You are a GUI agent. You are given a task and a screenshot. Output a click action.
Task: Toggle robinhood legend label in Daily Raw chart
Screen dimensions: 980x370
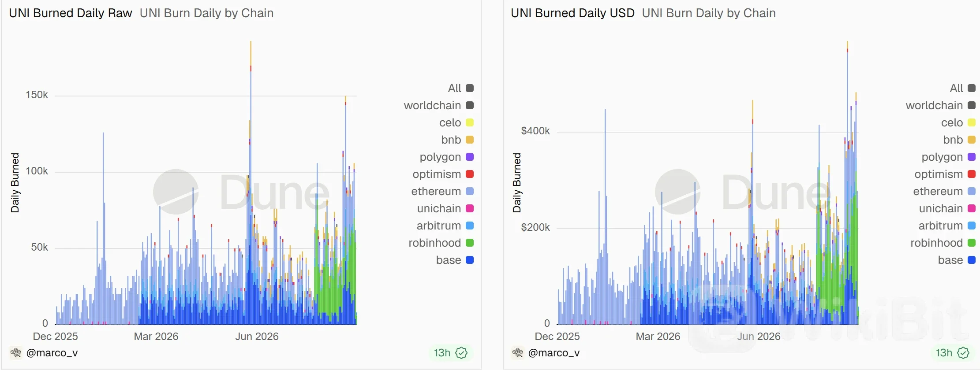click(x=434, y=243)
